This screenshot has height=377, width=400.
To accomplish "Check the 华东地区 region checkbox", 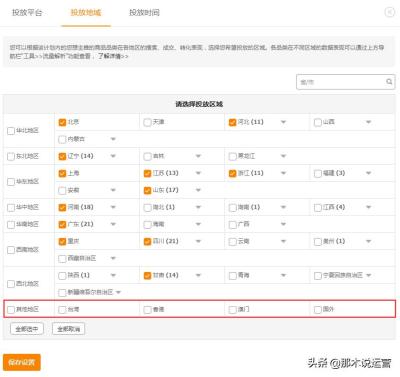I will [11, 182].
